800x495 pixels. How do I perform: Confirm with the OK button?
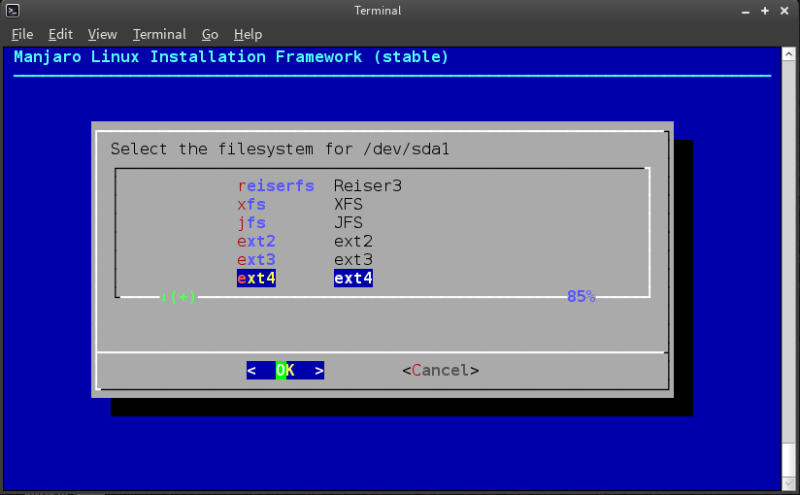pos(285,370)
